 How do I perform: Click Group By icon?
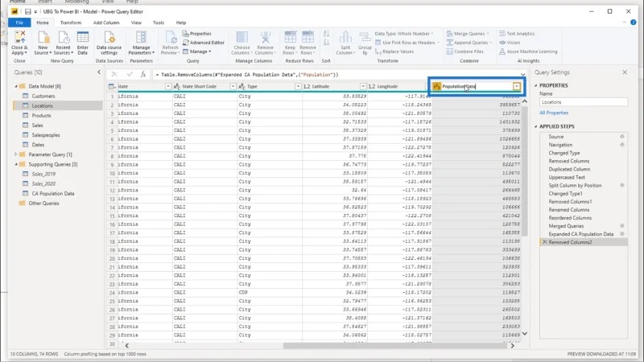pos(365,37)
